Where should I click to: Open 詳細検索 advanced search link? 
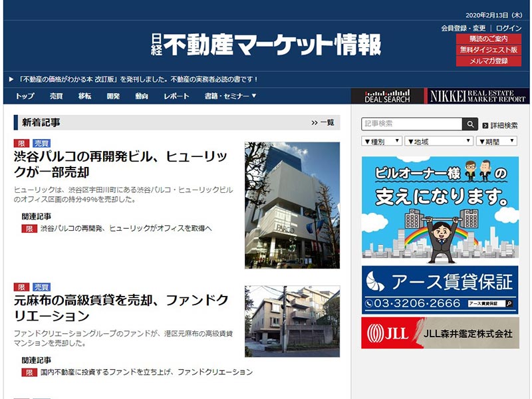coord(500,126)
